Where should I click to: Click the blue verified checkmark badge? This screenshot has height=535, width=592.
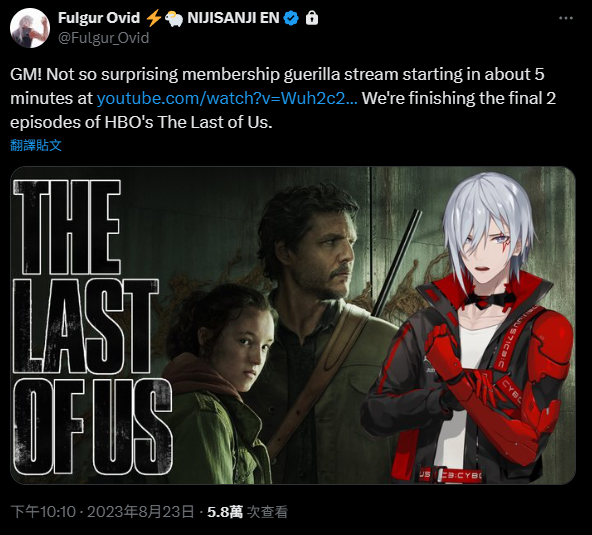click(291, 18)
